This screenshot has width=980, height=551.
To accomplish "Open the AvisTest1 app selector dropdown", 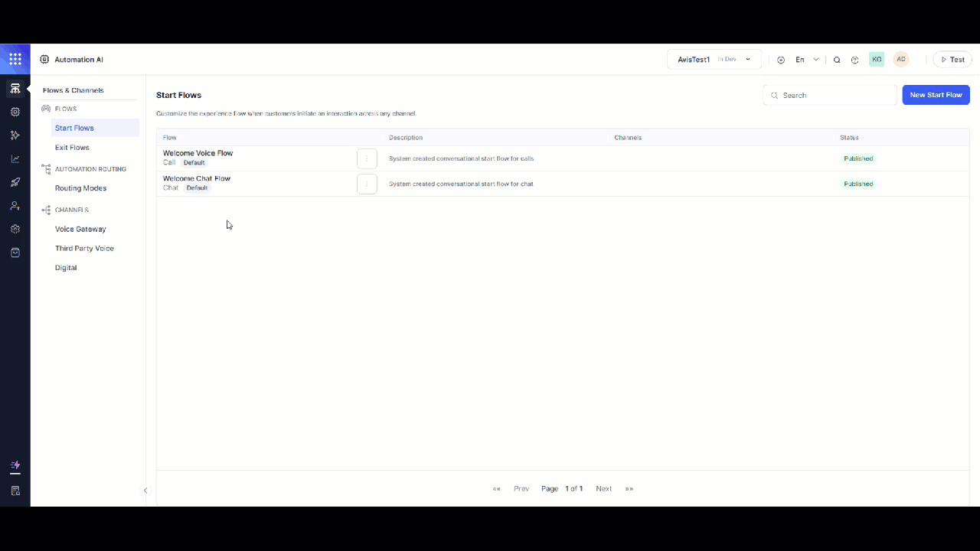I will click(x=714, y=60).
